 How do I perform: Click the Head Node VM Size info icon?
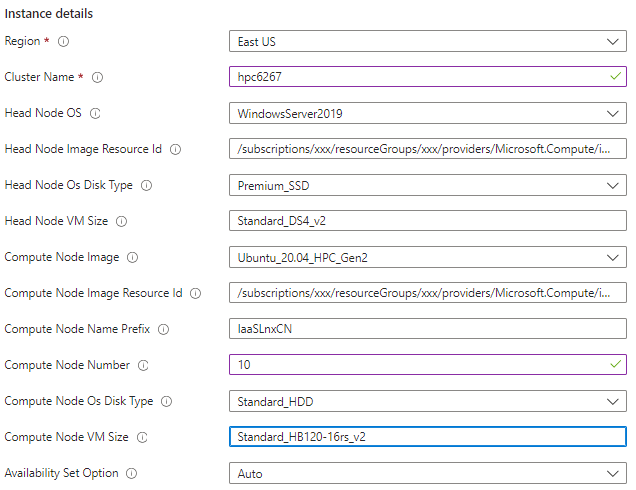click(x=122, y=221)
